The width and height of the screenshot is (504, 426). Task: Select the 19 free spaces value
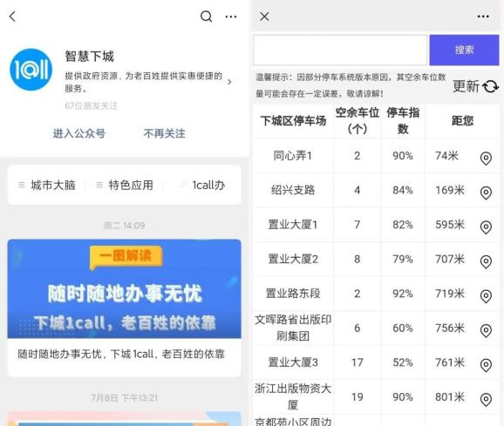pos(358,396)
